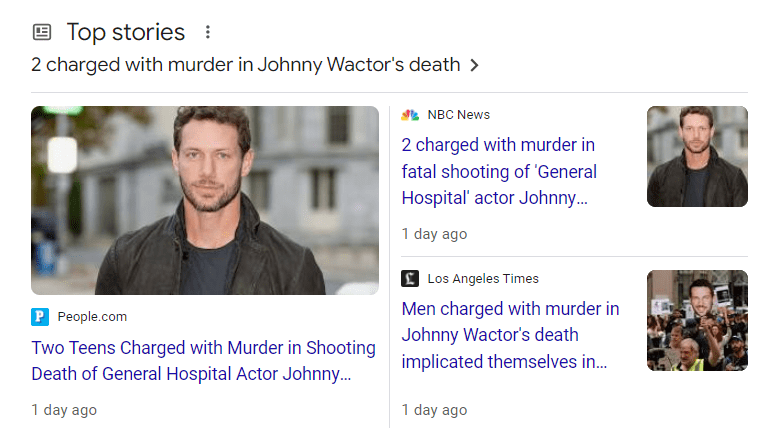Open the NBC '2 charged with murder in fatal shooting' headline
This screenshot has height=428, width=775.
point(498,171)
